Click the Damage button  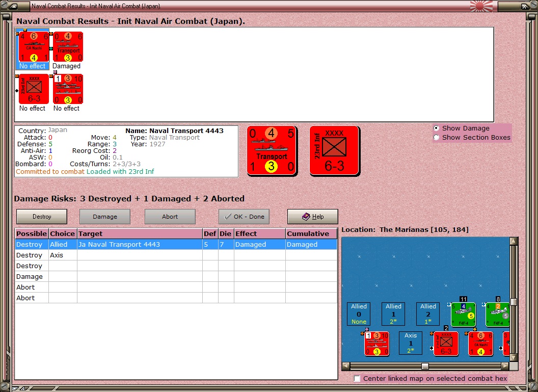(105, 217)
